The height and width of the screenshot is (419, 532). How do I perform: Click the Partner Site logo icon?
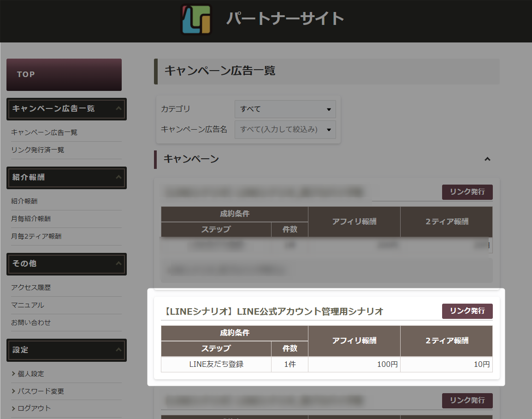coord(196,19)
